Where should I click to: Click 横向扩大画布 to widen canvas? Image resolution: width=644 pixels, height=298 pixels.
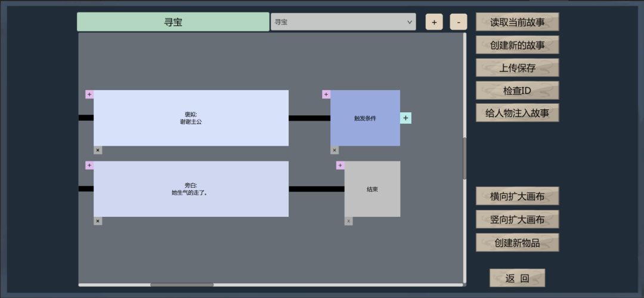(x=517, y=196)
